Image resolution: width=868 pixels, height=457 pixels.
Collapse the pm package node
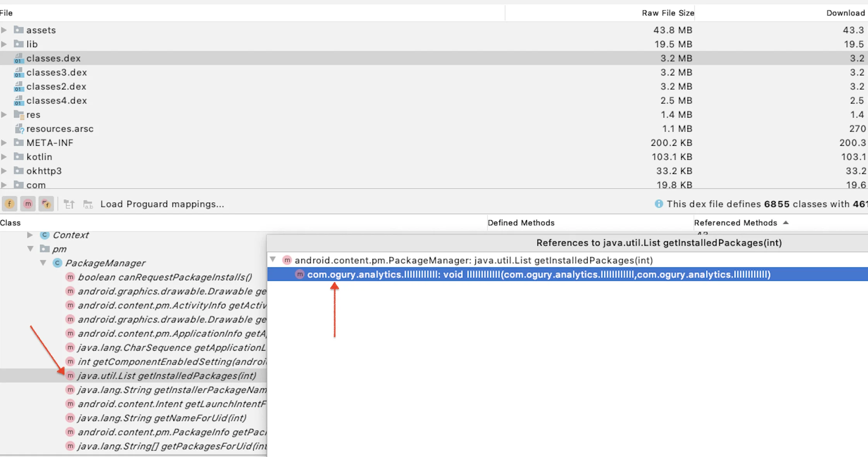pyautogui.click(x=30, y=249)
